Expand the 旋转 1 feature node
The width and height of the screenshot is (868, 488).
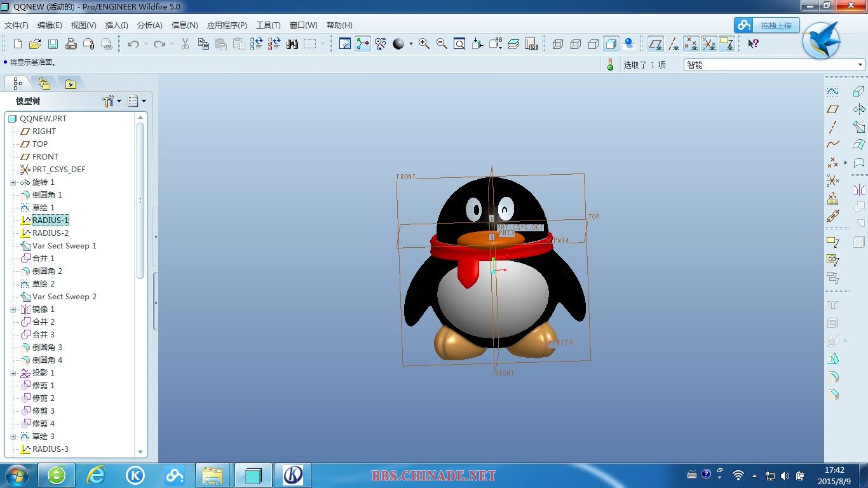click(13, 182)
